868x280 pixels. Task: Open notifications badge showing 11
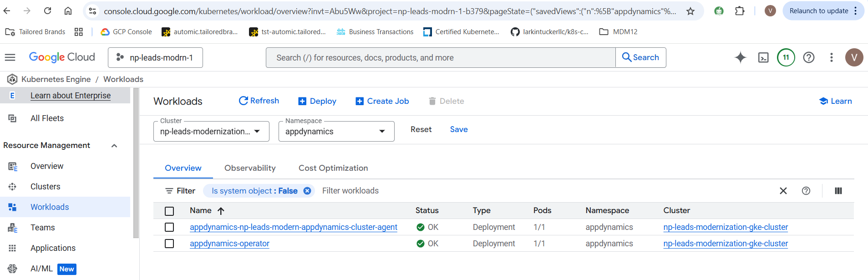pos(786,57)
